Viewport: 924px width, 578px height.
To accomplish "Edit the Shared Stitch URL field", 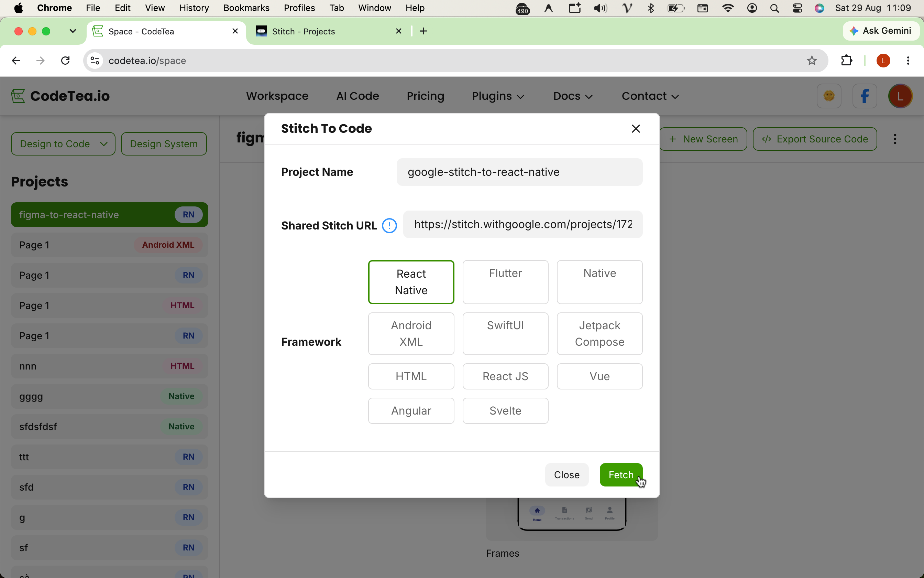I will pos(523,224).
